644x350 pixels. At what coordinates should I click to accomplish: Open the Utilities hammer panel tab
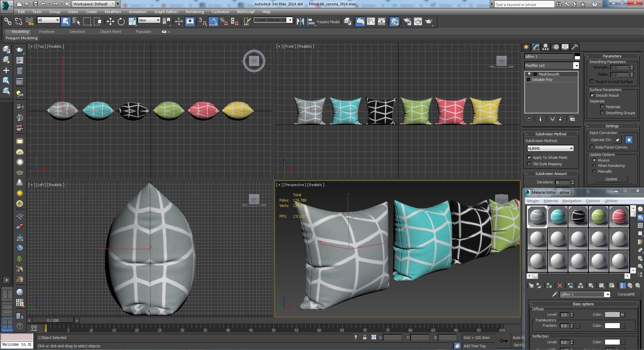(x=575, y=47)
